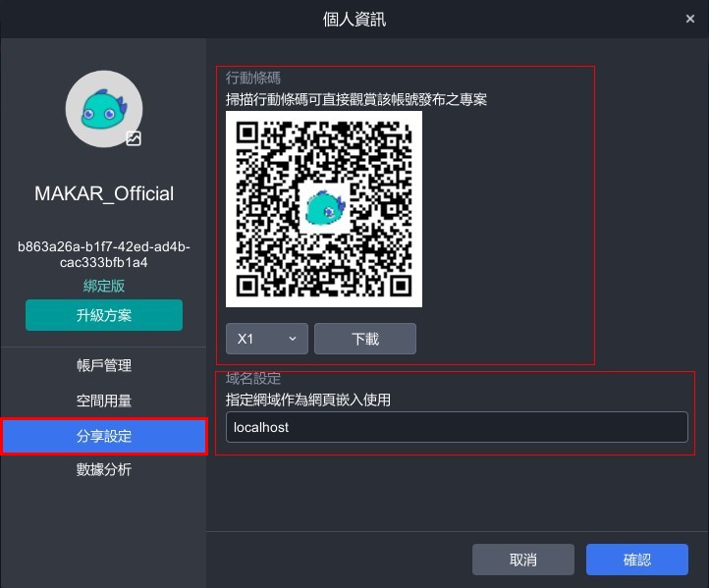
Task: Click the 升級方案 upgrade button
Action: coord(104,315)
